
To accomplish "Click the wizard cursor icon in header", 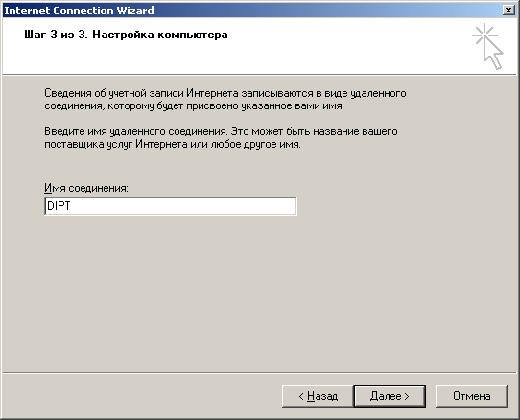I will click(x=487, y=46).
